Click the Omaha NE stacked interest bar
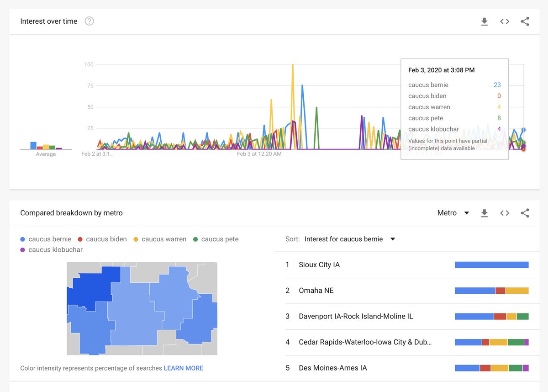Image resolution: width=548 pixels, height=392 pixels. point(492,291)
